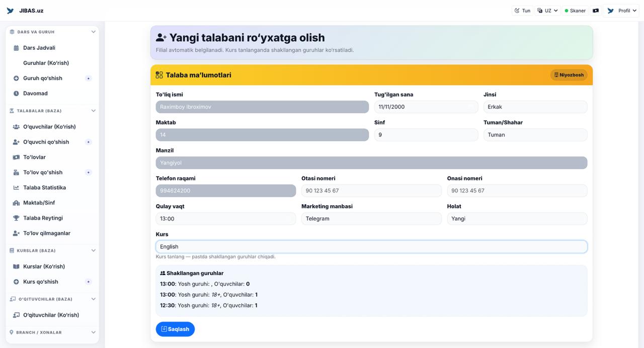Toggle Tun night mode
Image resolution: width=644 pixels, height=348 pixels.
522,11
